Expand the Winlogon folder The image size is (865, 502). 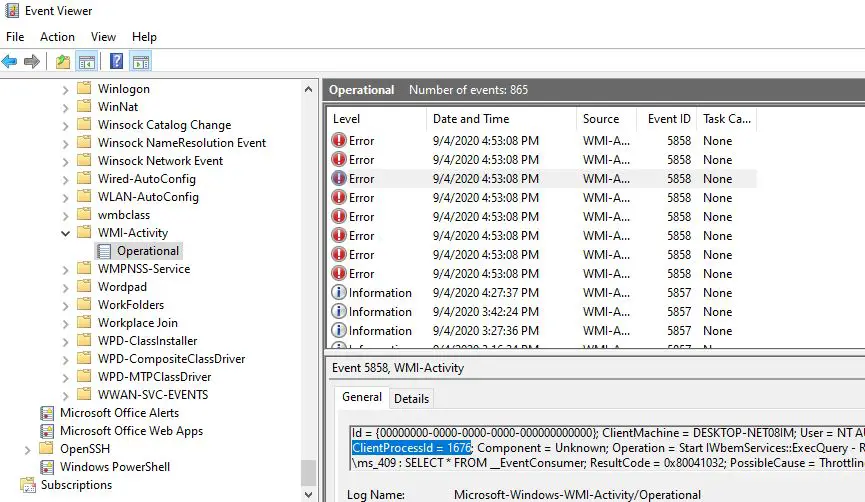pyautogui.click(x=66, y=89)
